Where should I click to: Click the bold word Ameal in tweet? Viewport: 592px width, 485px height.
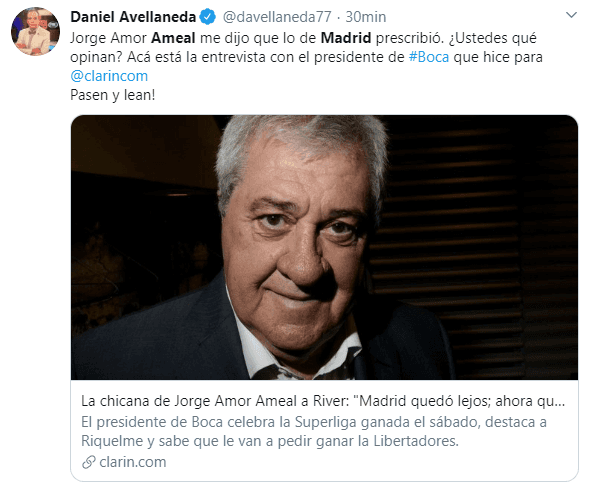[173, 38]
